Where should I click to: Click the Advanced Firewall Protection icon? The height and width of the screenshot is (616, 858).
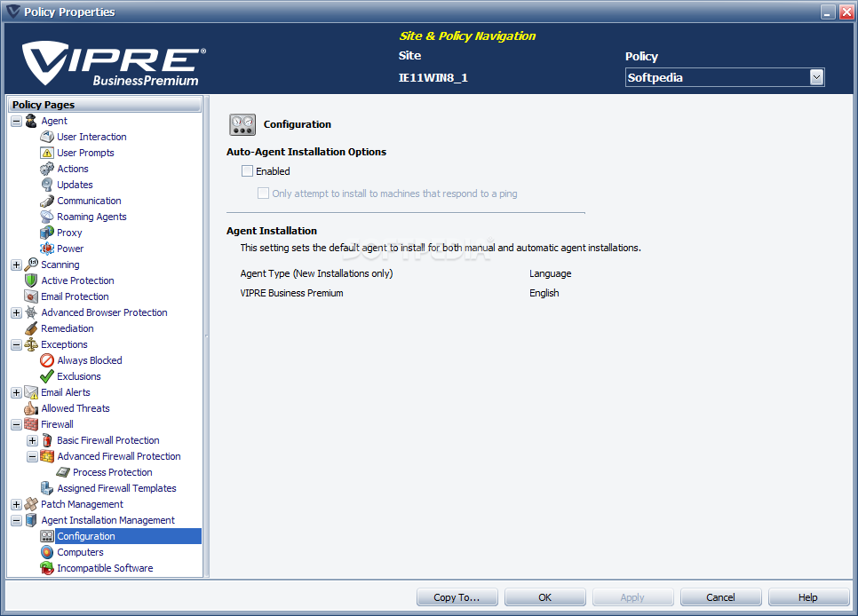pyautogui.click(x=47, y=456)
